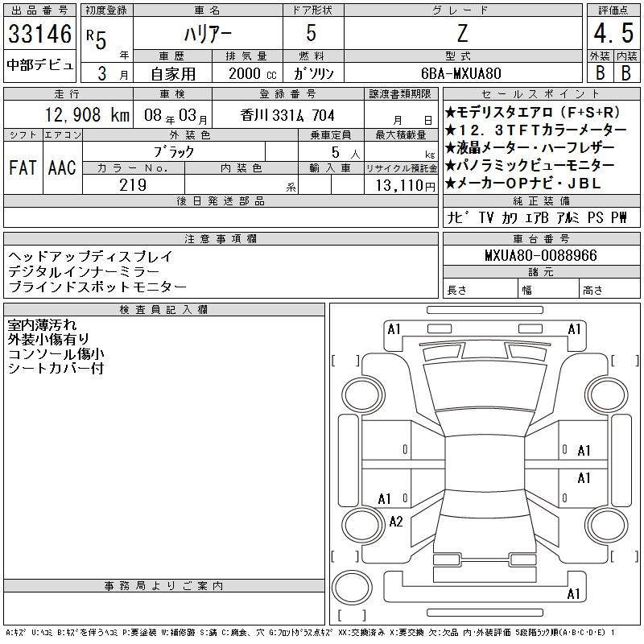
Task: Select the デジタルインナーミラー note
Action: tap(84, 271)
